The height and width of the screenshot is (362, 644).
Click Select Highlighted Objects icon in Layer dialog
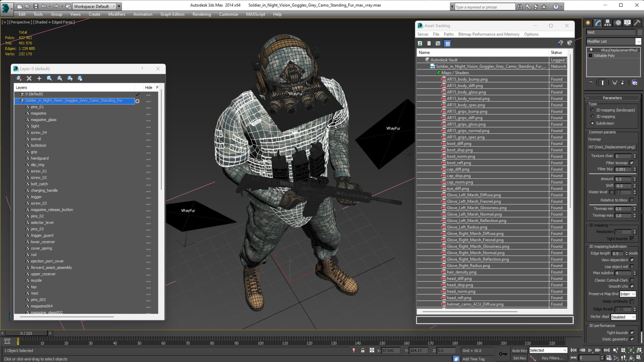click(49, 78)
